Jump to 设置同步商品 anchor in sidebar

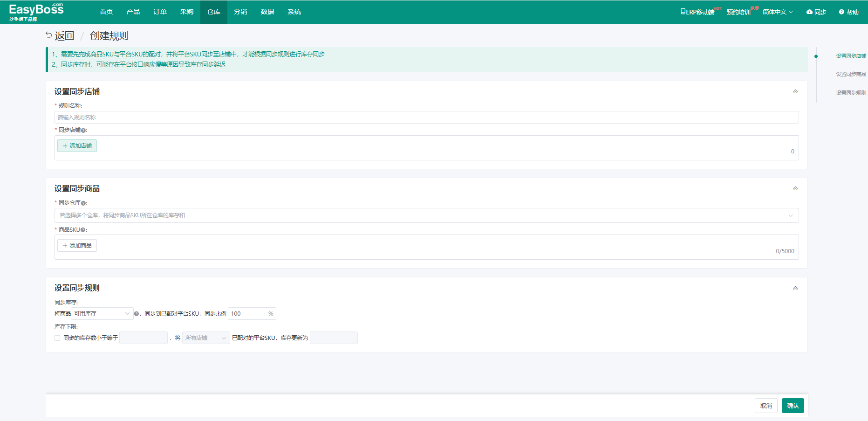coord(851,74)
